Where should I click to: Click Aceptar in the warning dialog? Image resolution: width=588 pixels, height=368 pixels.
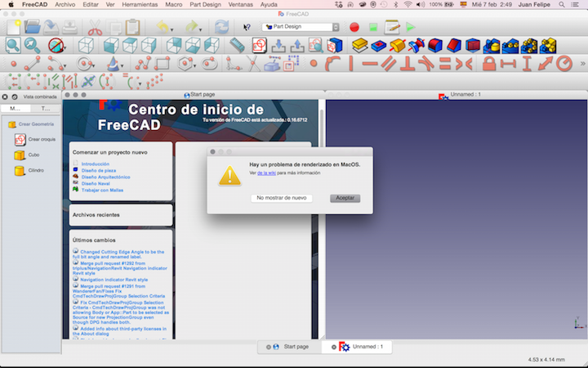pyautogui.click(x=345, y=198)
